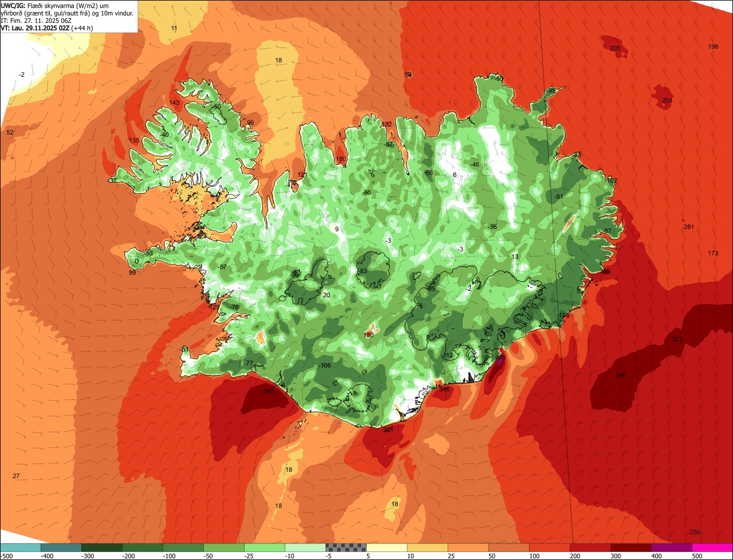The image size is (733, 560).
Task: Pick the green -100 to -50 legend swatch
Action: pyautogui.click(x=183, y=547)
